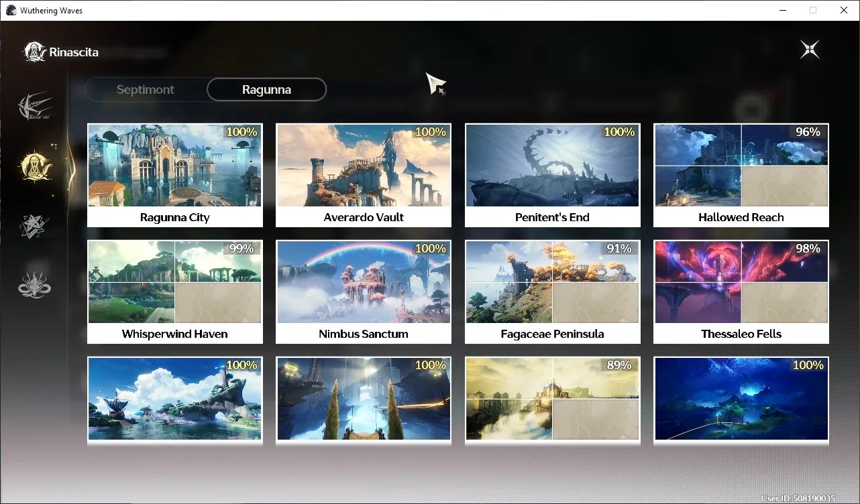Open the card with two cypress trees
Viewport: 860px width, 504px height.
364,400
